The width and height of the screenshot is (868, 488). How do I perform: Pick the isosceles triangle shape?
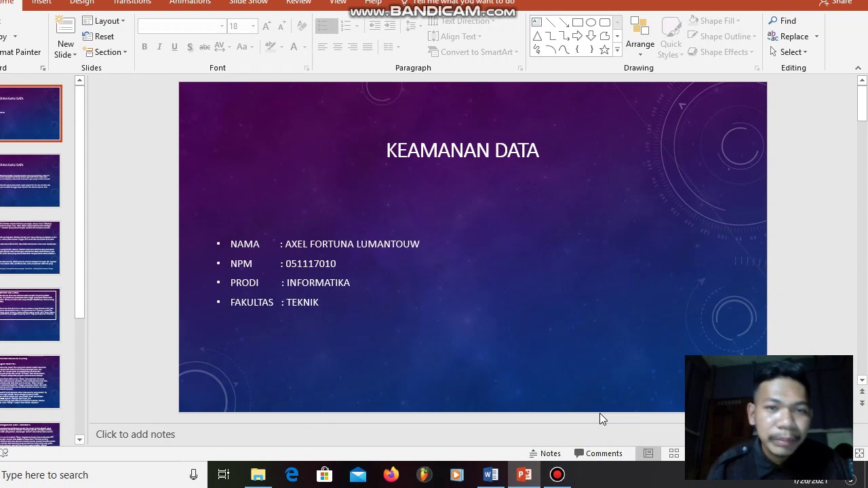pos(536,36)
